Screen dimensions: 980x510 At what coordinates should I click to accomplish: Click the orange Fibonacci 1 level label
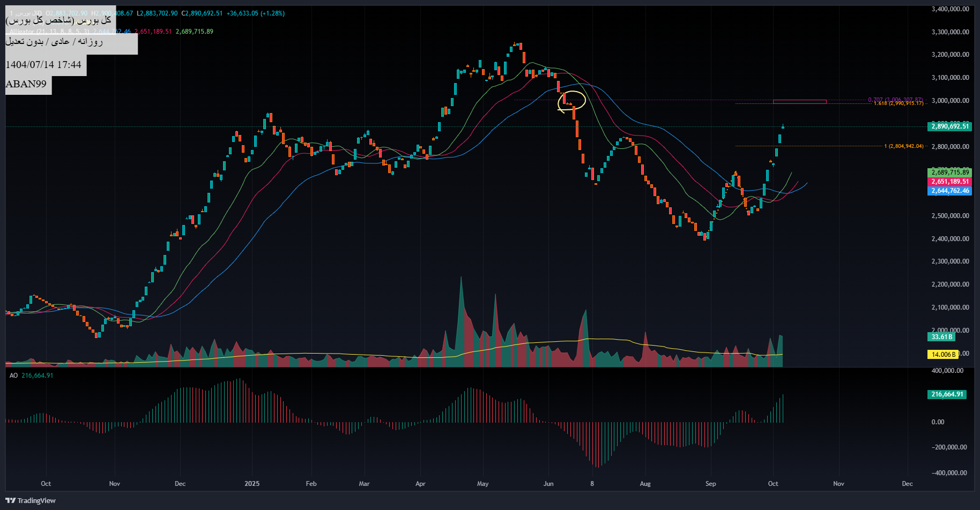904,146
